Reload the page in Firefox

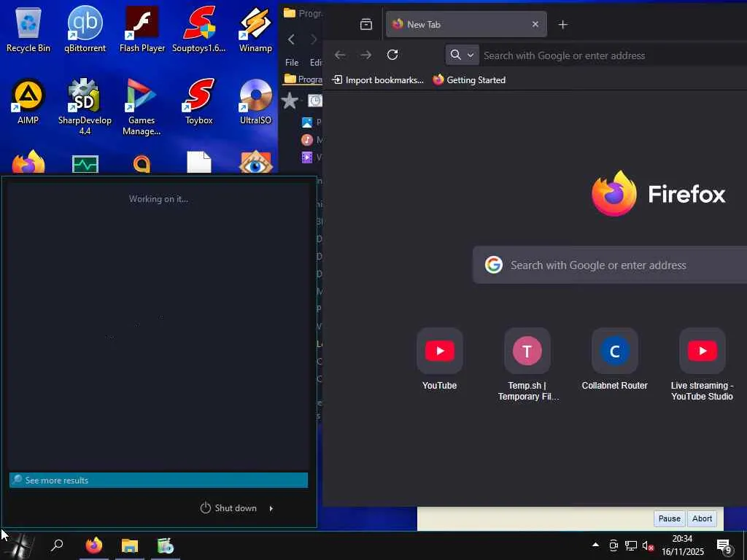coord(392,55)
